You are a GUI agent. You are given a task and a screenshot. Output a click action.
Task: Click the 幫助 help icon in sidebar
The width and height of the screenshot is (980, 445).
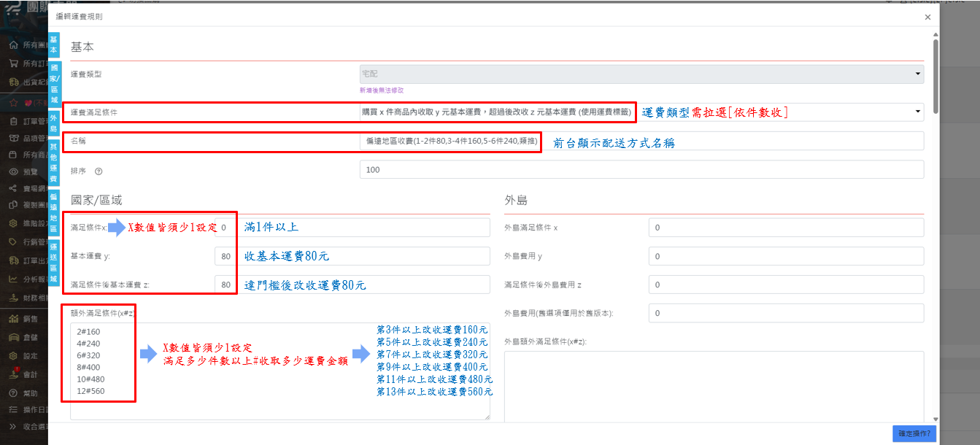tap(13, 393)
